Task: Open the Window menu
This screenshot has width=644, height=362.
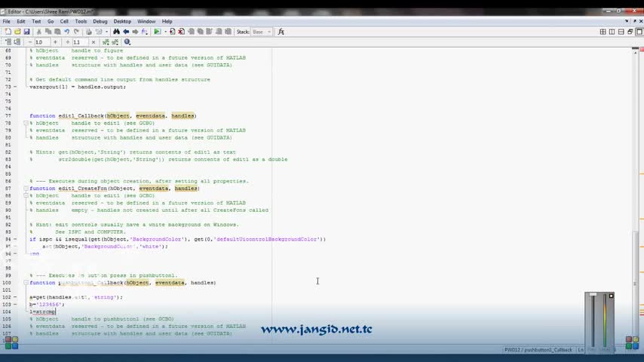Action: coord(146,21)
